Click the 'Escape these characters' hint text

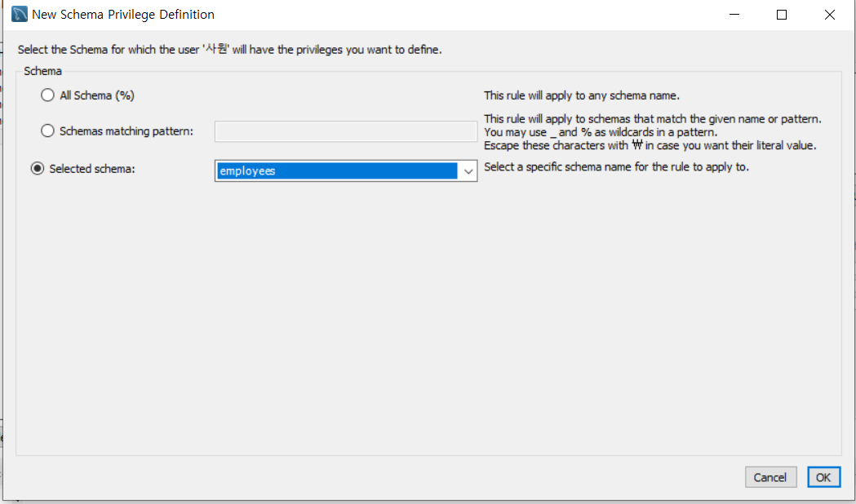650,146
